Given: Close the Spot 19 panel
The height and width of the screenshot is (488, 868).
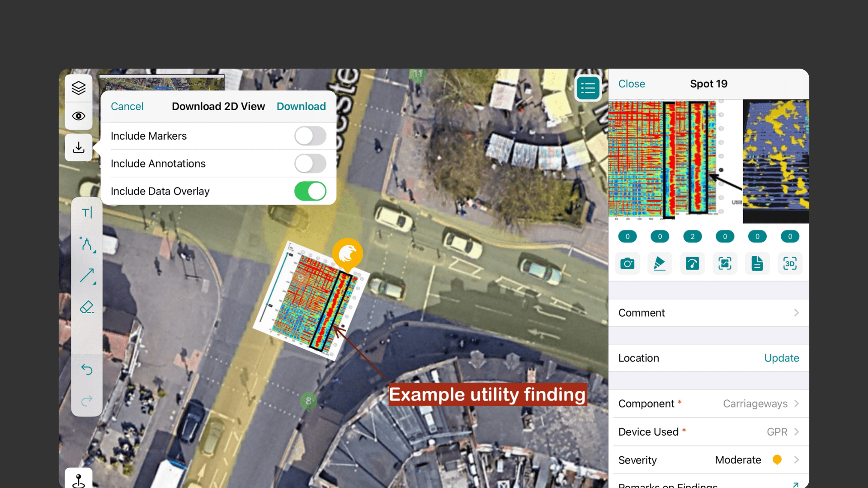Looking at the screenshot, I should point(632,84).
